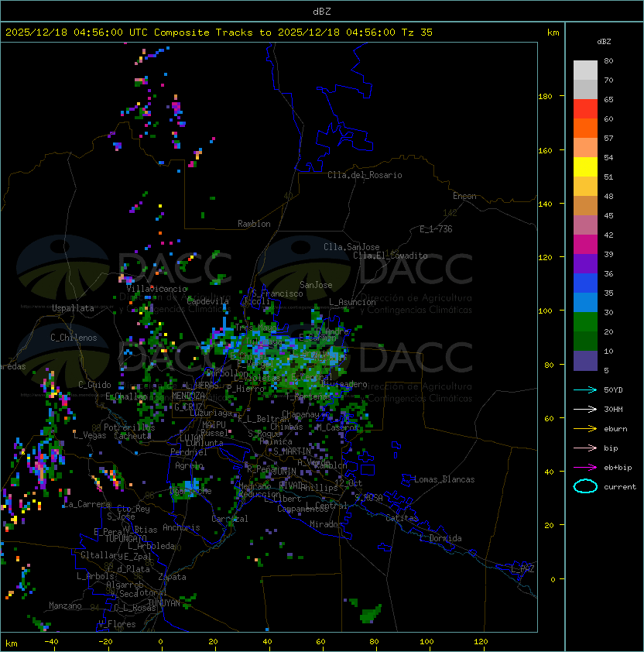Click the cyan 50YD arrow icon in legend
This screenshot has height=652, width=644.
click(x=585, y=389)
